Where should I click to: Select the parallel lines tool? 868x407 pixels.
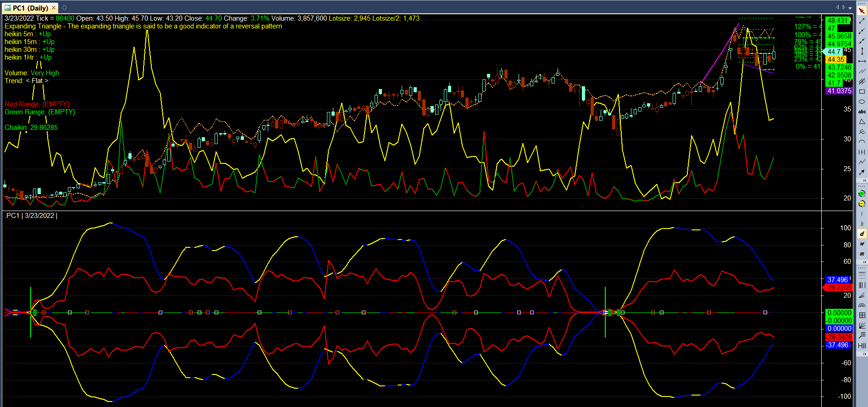[x=862, y=71]
